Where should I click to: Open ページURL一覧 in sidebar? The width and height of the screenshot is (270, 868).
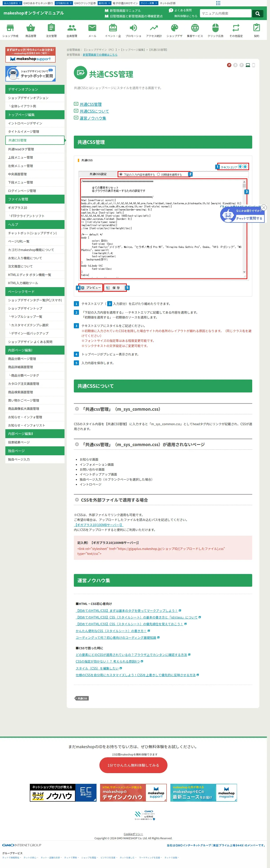click(35, 242)
